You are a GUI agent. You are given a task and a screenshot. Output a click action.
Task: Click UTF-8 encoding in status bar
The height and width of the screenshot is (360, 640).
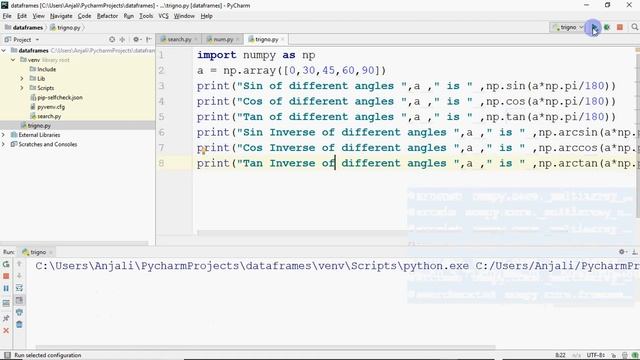point(596,355)
